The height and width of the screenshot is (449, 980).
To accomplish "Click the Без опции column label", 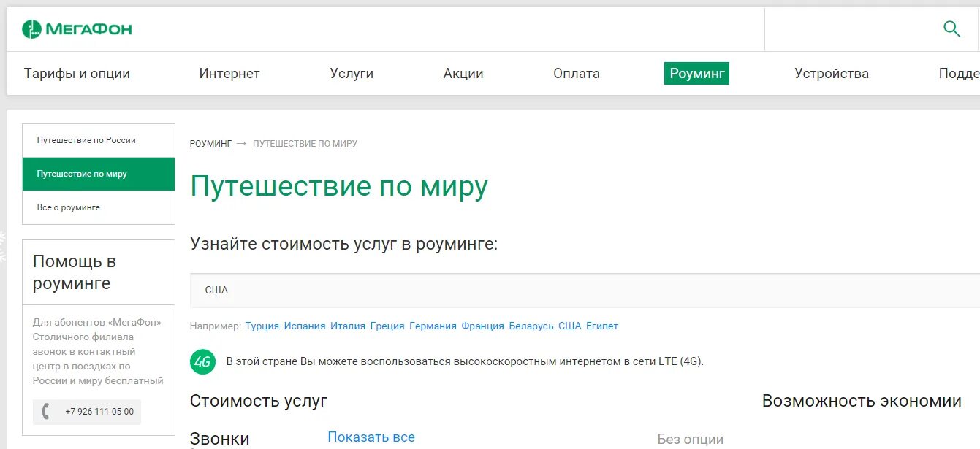I will pos(691,440).
